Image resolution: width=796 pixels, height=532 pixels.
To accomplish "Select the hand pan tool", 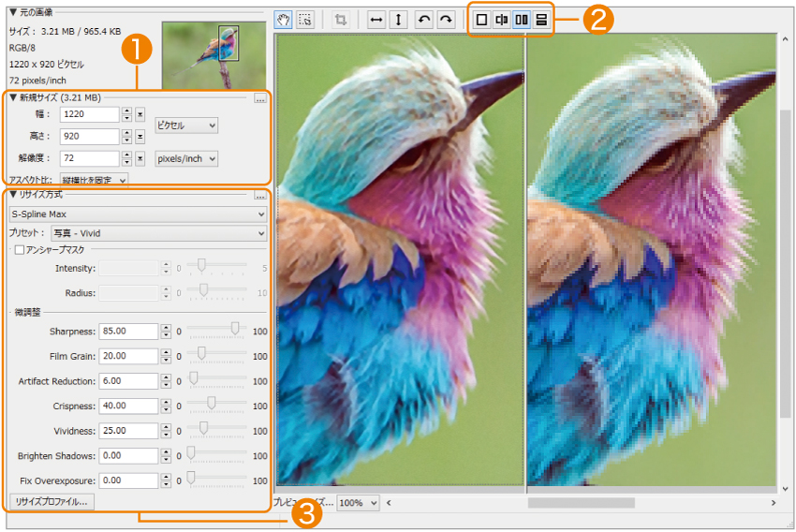I will [285, 19].
